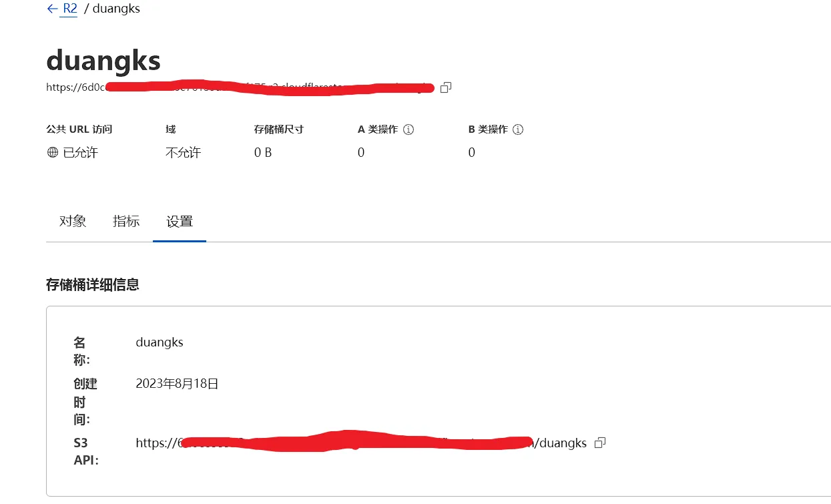Copy the S3 API endpoint URL
This screenshot has width=831, height=504.
click(600, 443)
